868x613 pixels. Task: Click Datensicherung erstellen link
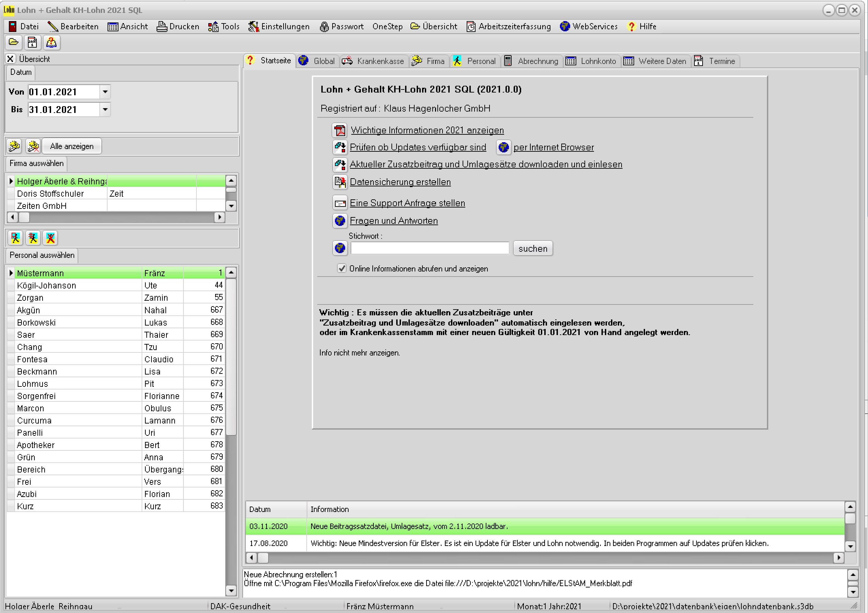coord(400,182)
